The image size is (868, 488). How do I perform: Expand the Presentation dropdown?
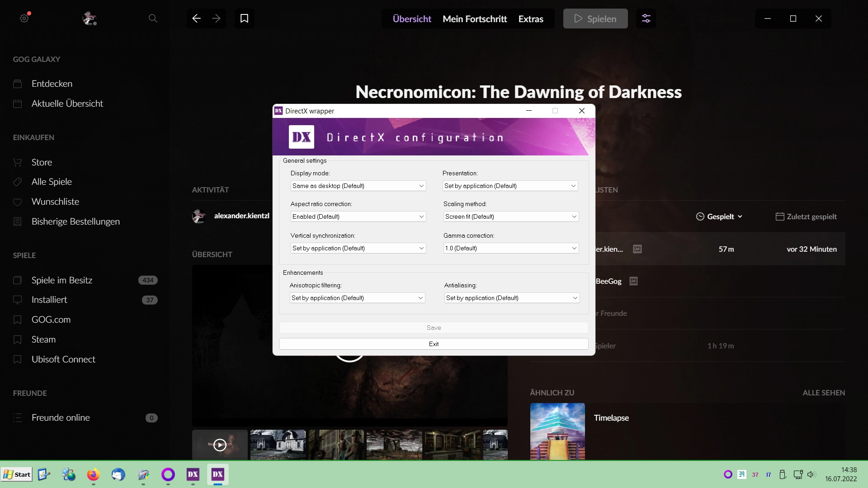pos(510,186)
